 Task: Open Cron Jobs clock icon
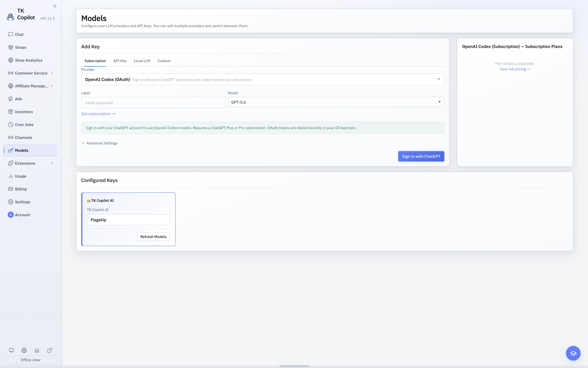[10, 125]
